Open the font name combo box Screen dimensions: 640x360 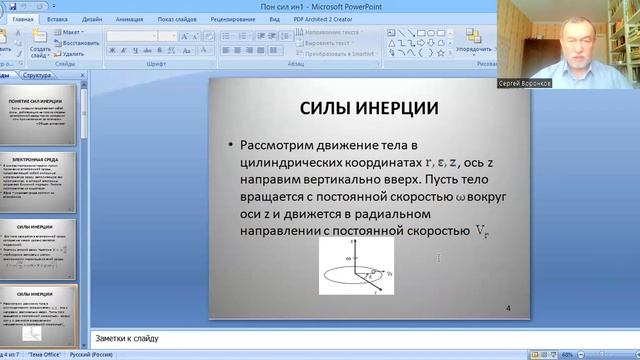pyautogui.click(x=132, y=36)
